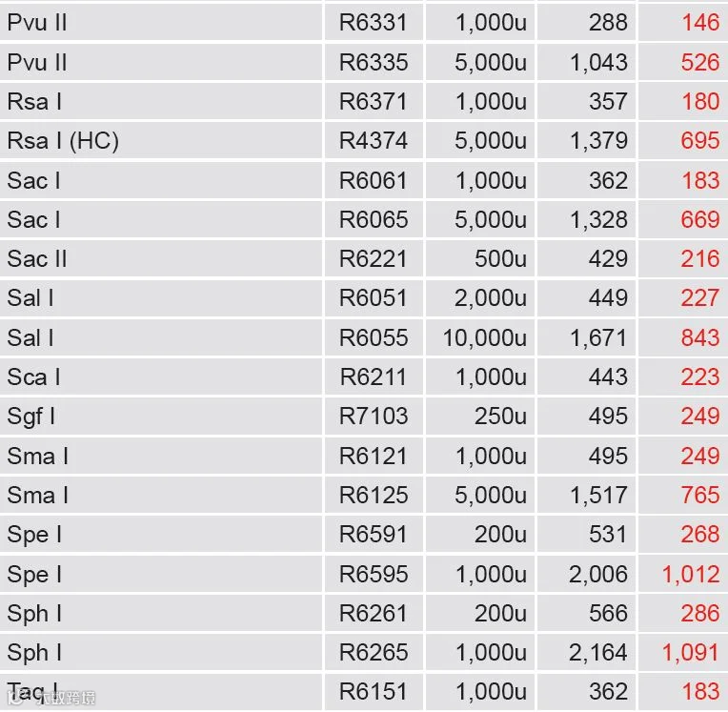
Task: Click catalog number R6591 for Spe I
Action: [x=374, y=534]
